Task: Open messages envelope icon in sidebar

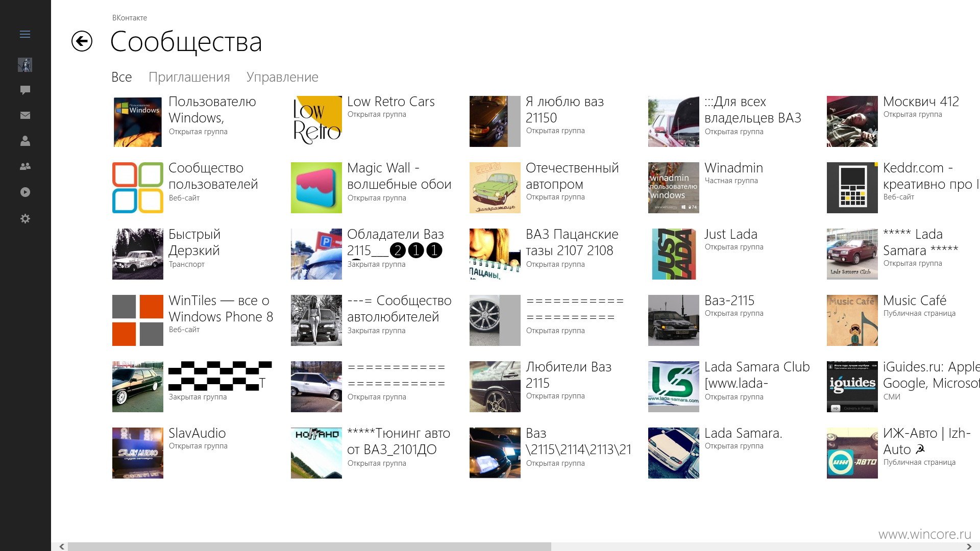Action: (25, 116)
